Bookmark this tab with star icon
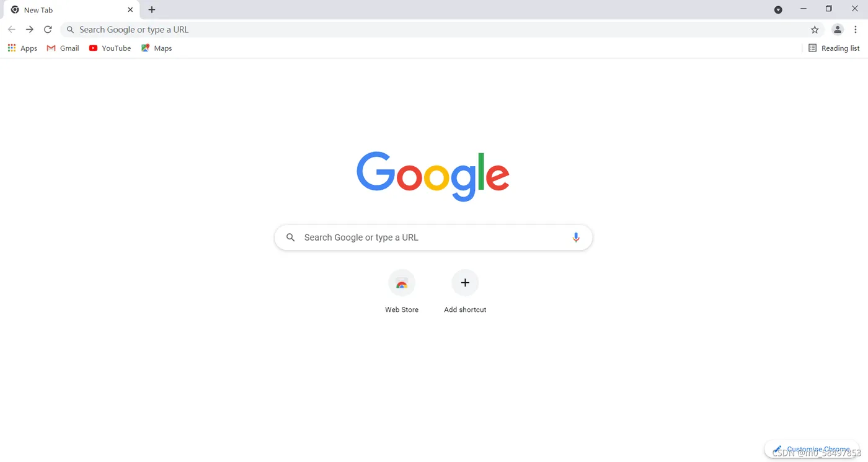The width and height of the screenshot is (868, 462). [x=815, y=29]
